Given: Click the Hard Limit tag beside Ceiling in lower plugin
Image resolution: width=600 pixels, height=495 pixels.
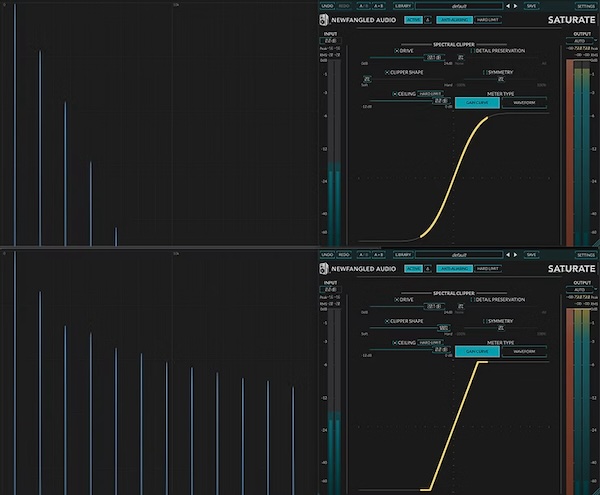Looking at the screenshot, I should [x=430, y=343].
